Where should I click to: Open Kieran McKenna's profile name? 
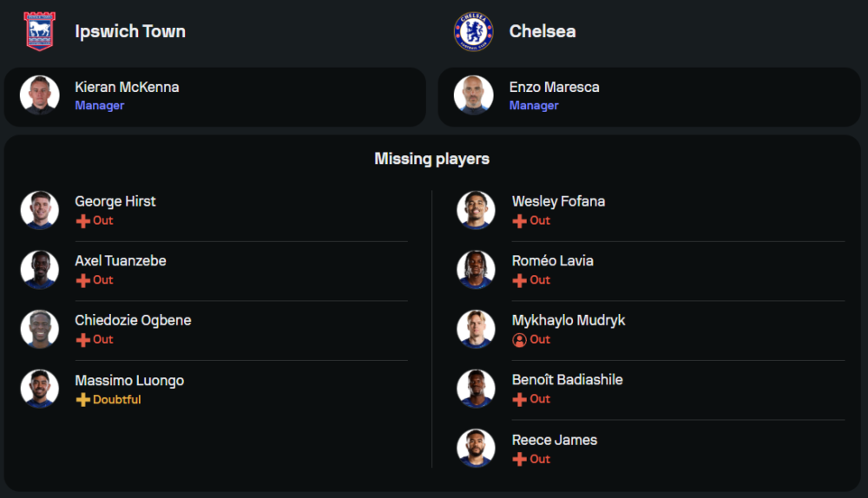[x=127, y=87]
